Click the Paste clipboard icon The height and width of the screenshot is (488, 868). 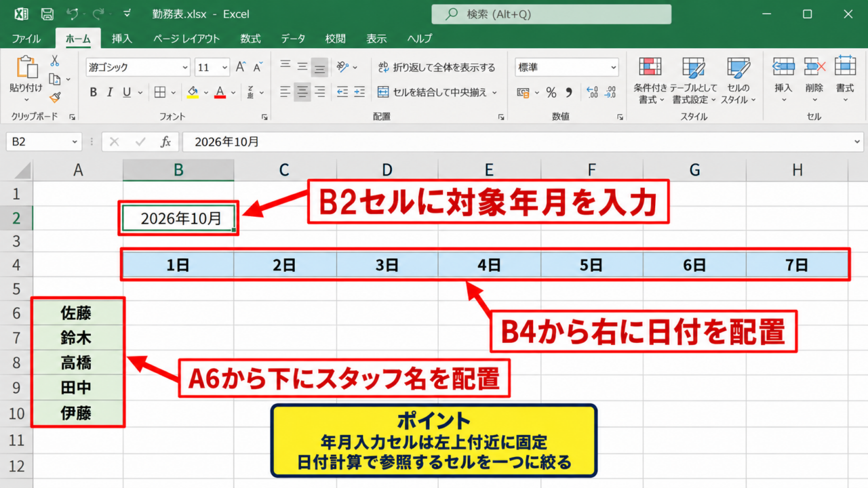point(26,68)
